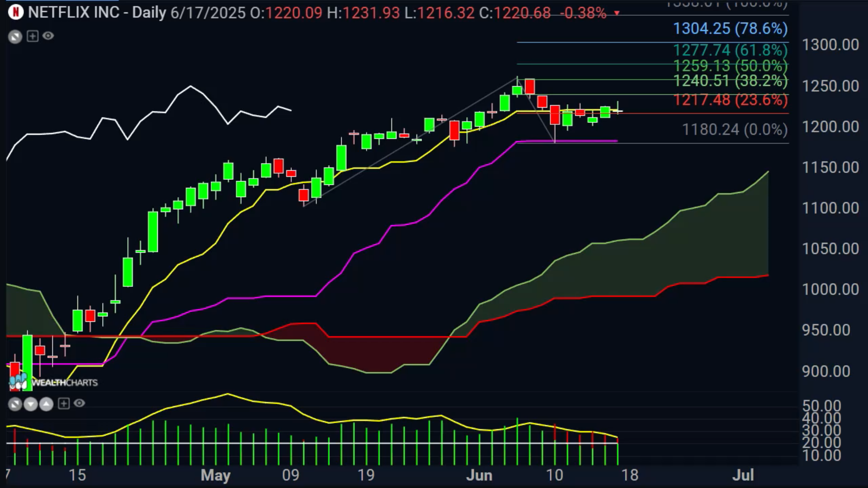Click the 950.00 price axis label
The height and width of the screenshot is (488, 868).
[826, 330]
